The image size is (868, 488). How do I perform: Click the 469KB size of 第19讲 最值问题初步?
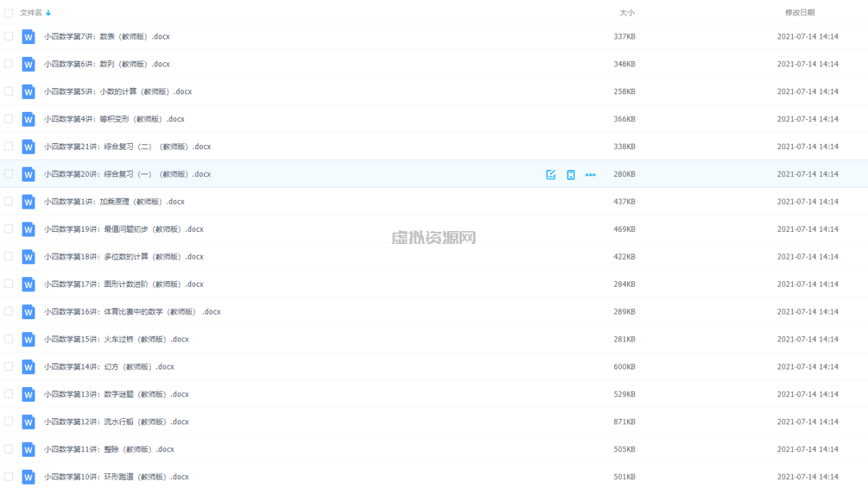point(625,229)
